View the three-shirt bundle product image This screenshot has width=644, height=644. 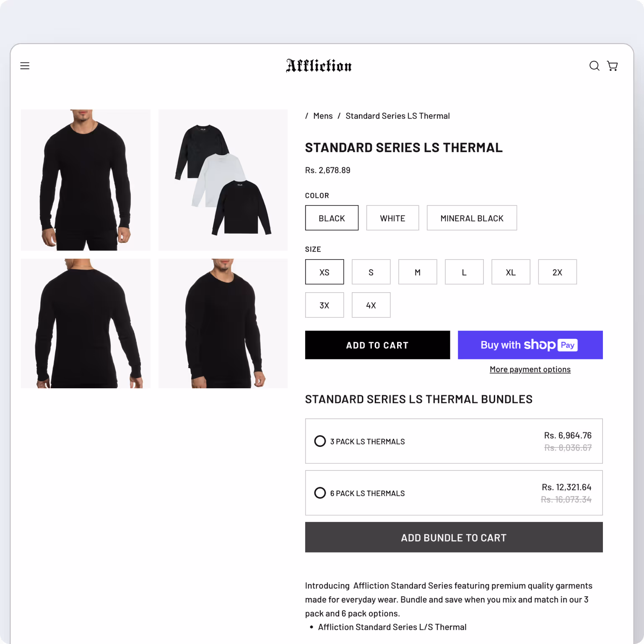[x=223, y=180]
